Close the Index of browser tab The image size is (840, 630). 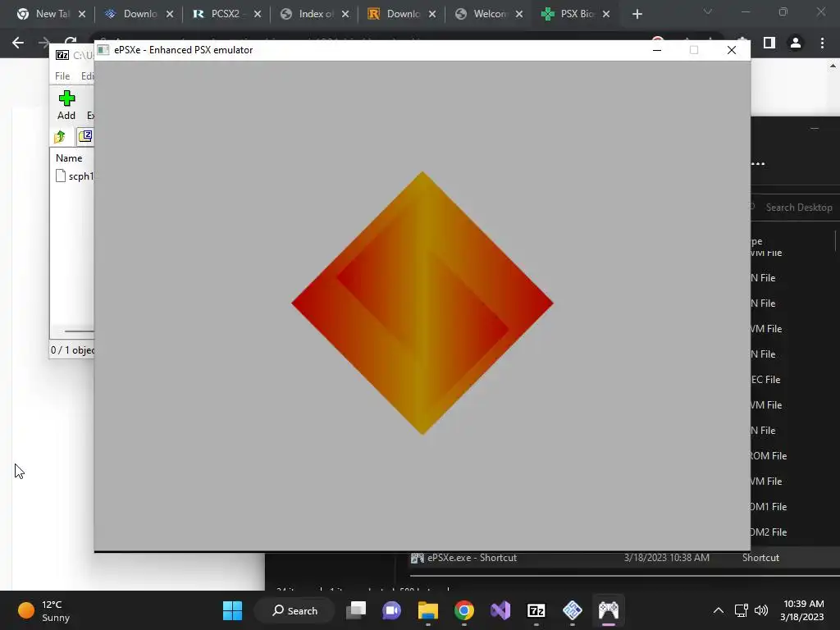point(345,14)
